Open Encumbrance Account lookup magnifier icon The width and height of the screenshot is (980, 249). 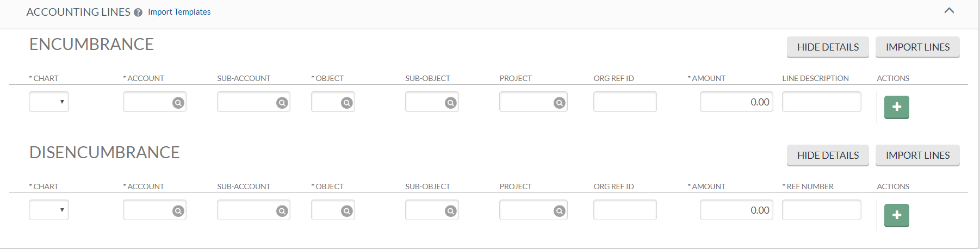coord(178,103)
